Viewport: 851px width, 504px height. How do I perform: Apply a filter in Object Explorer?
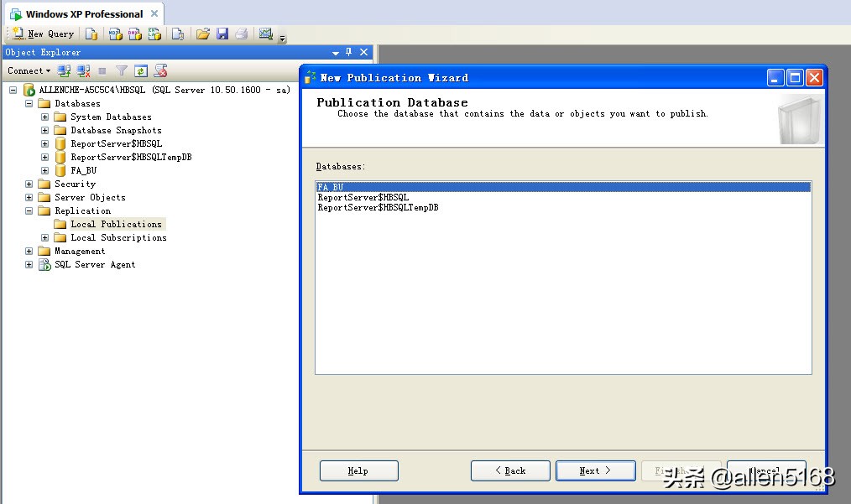coord(121,70)
